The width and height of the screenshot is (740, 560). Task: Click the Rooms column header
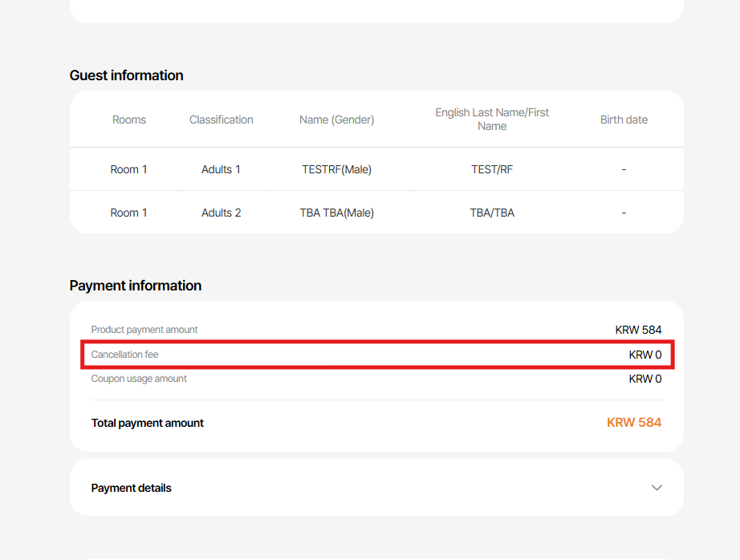pyautogui.click(x=129, y=120)
